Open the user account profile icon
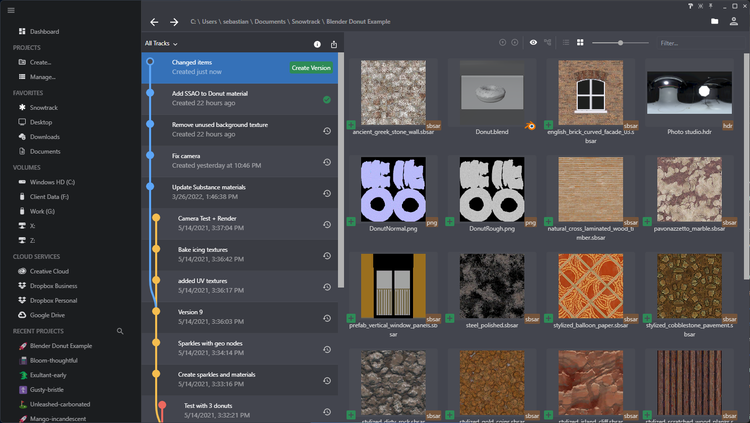This screenshot has height=423, width=750. 735,21
